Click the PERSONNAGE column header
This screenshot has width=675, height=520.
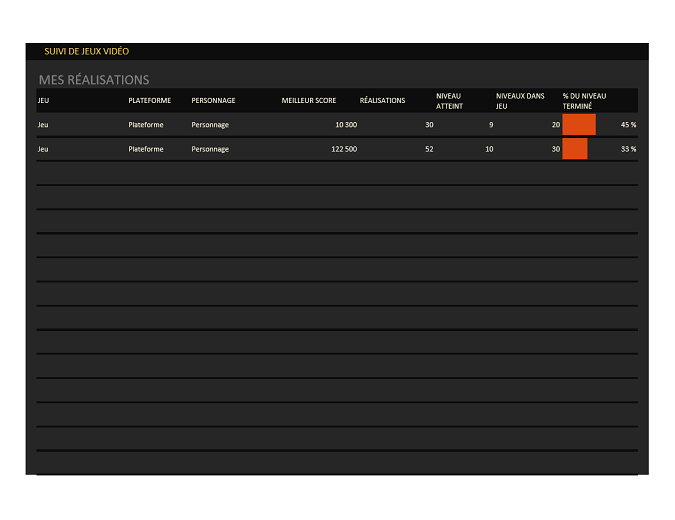point(213,101)
